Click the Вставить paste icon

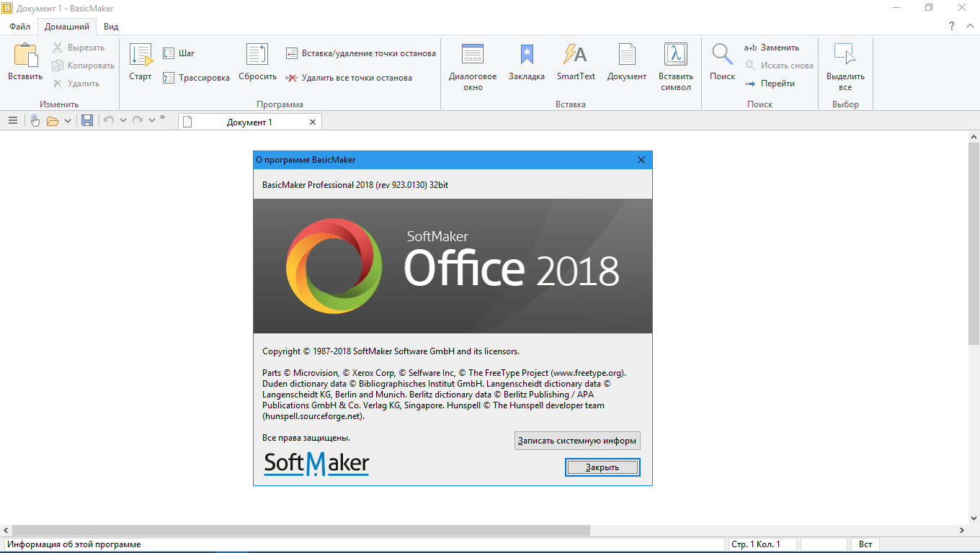(25, 56)
